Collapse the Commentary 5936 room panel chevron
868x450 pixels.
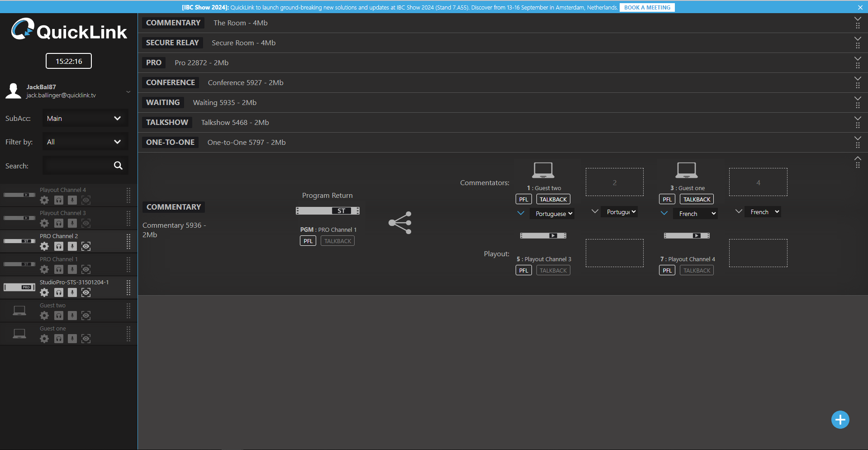(858, 158)
